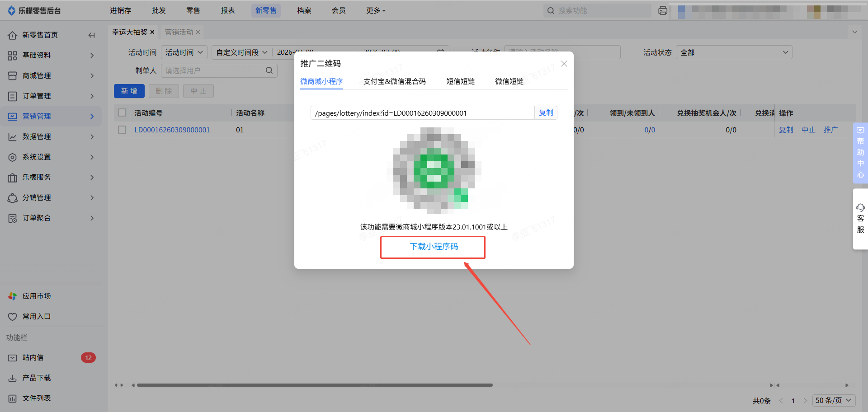
Task: Click the 产品下载 download icon
Action: click(13, 378)
